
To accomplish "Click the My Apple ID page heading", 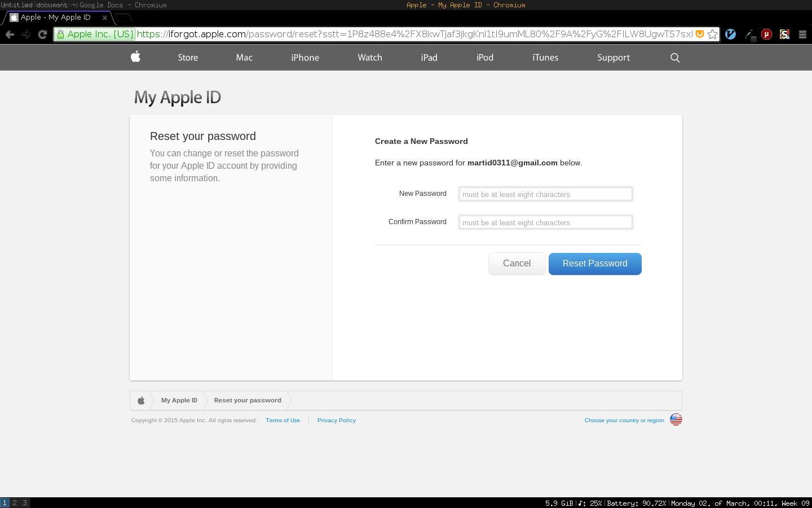I will click(x=178, y=97).
